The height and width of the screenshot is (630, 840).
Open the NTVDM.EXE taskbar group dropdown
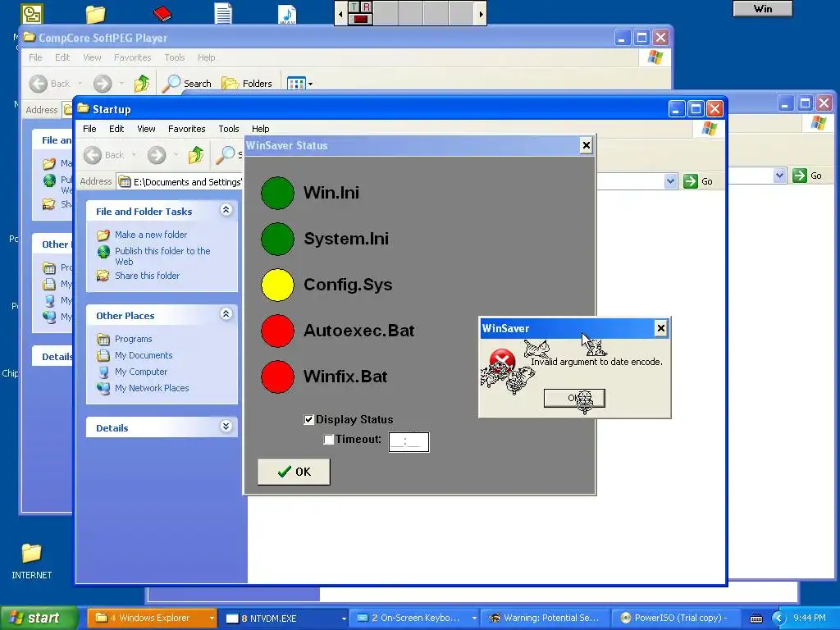tap(344, 619)
